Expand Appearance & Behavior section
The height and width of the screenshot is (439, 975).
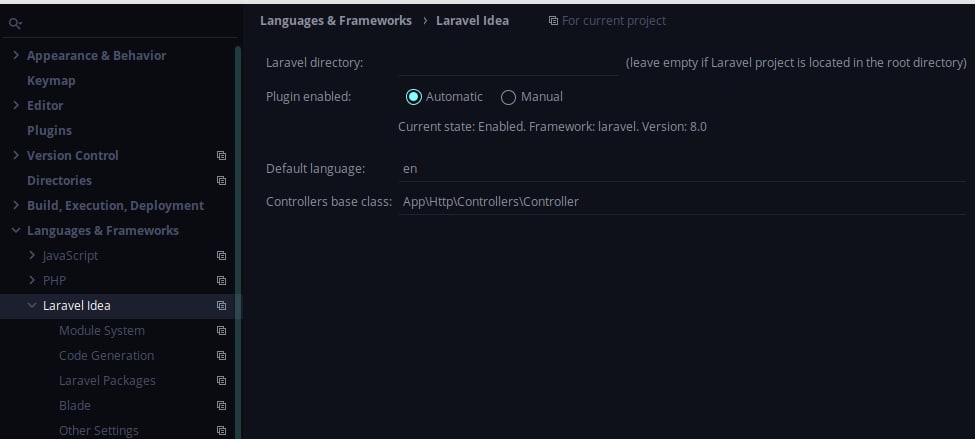point(16,55)
